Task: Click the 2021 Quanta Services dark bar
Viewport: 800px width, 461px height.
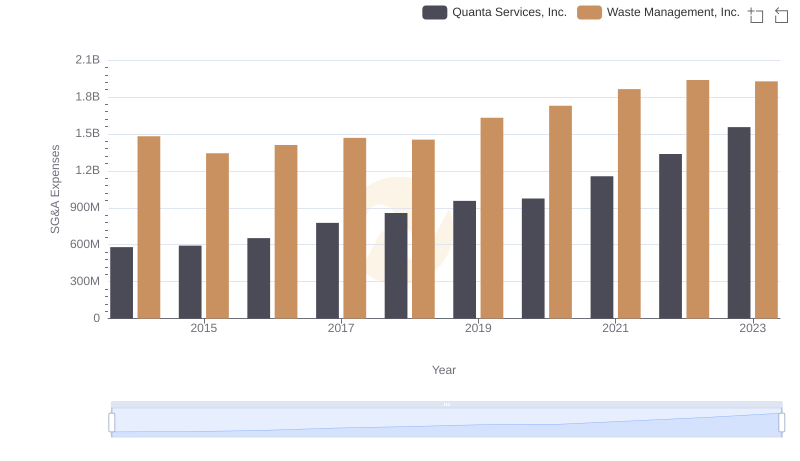Action: tap(602, 247)
